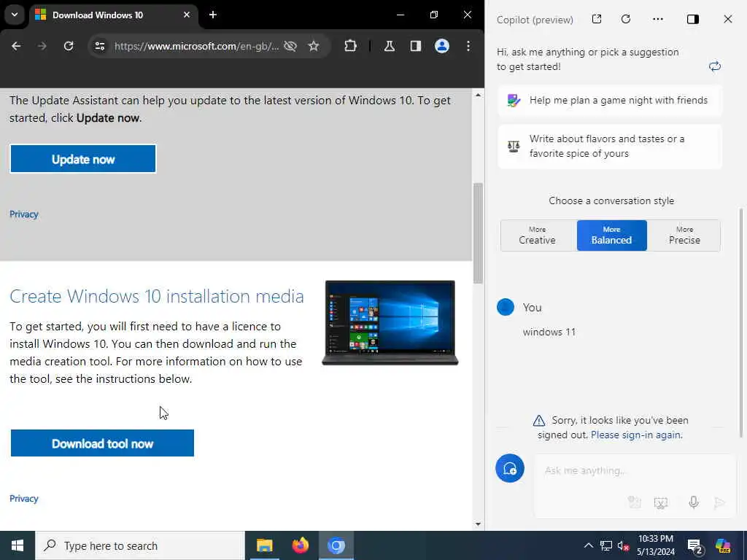Click the signed-out warning triangle icon
This screenshot has height=560, width=747.
[x=539, y=421]
